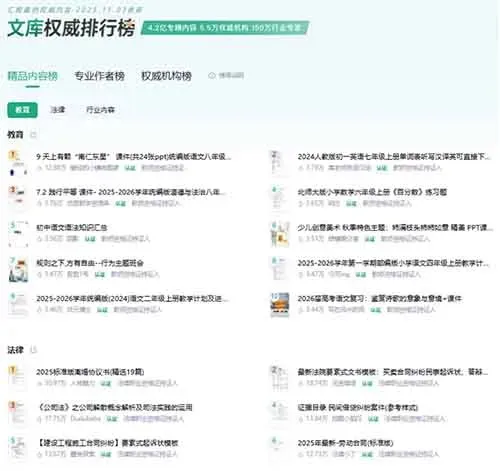
Task: Open title 证据目录 民间借贷纠纷套件(参考样式)
Action: pos(358,407)
